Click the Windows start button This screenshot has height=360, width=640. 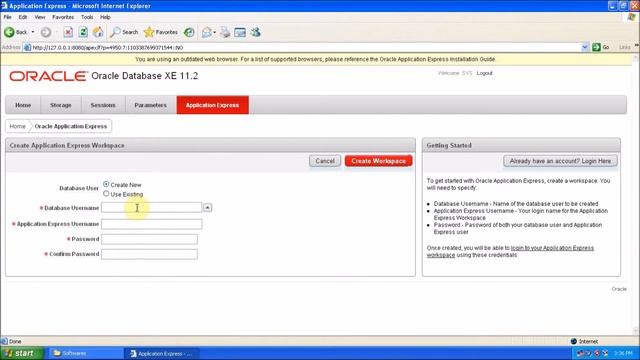point(22,353)
